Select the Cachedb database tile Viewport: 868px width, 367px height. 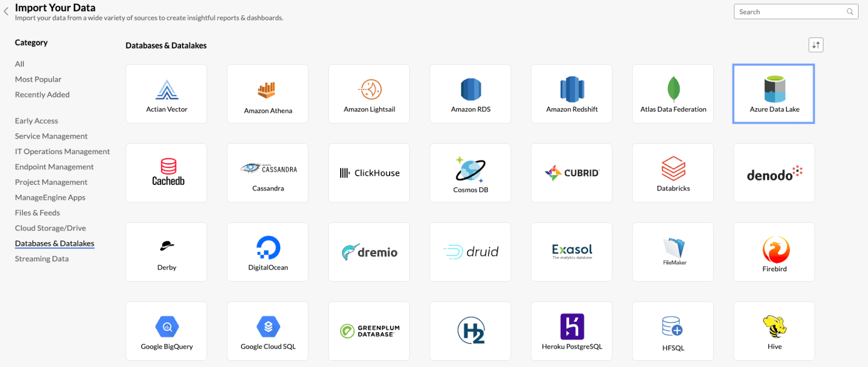166,173
